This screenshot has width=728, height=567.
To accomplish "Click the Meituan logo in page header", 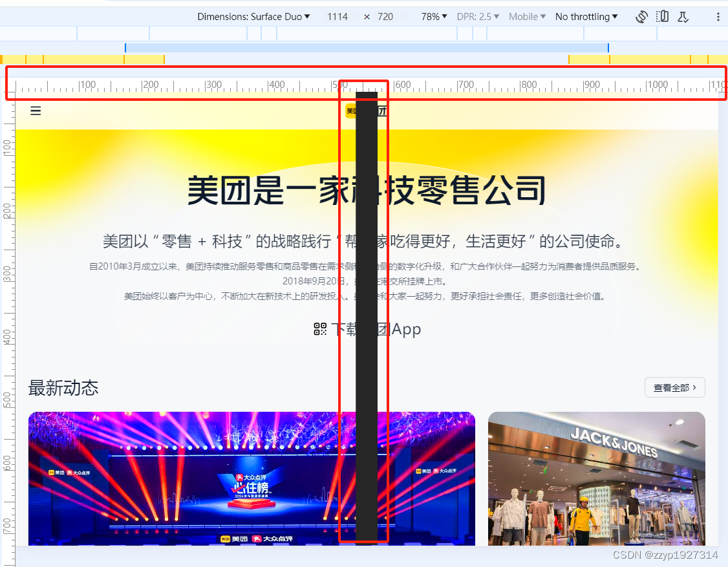I will tap(367, 111).
